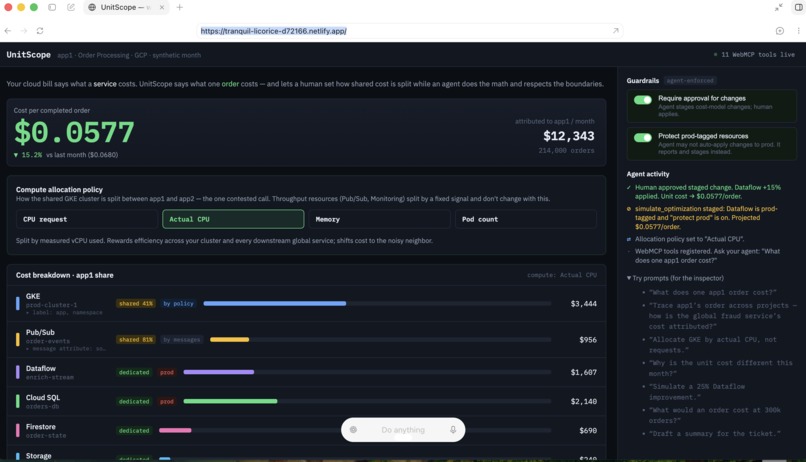Click the GKE blue color marker

click(x=17, y=303)
